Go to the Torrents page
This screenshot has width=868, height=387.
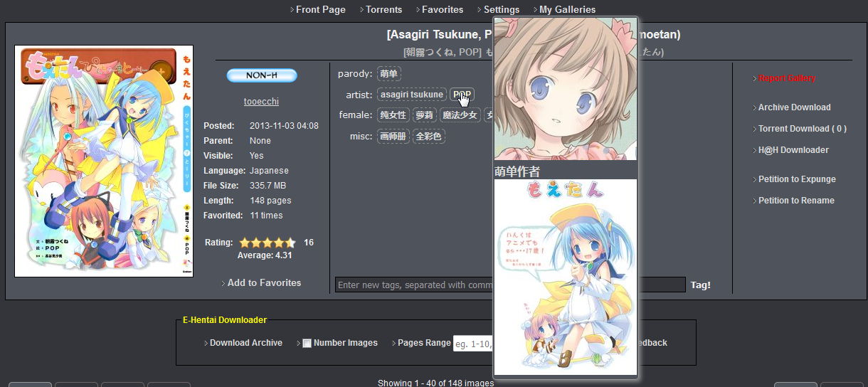coord(383,9)
